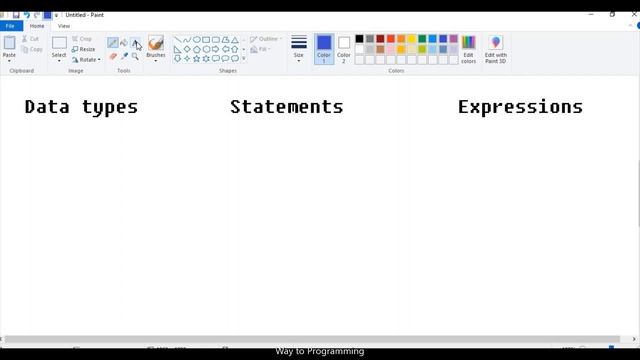This screenshot has width=640, height=360.
Task: Choose the Right triangle shape
Action: click(x=178, y=49)
